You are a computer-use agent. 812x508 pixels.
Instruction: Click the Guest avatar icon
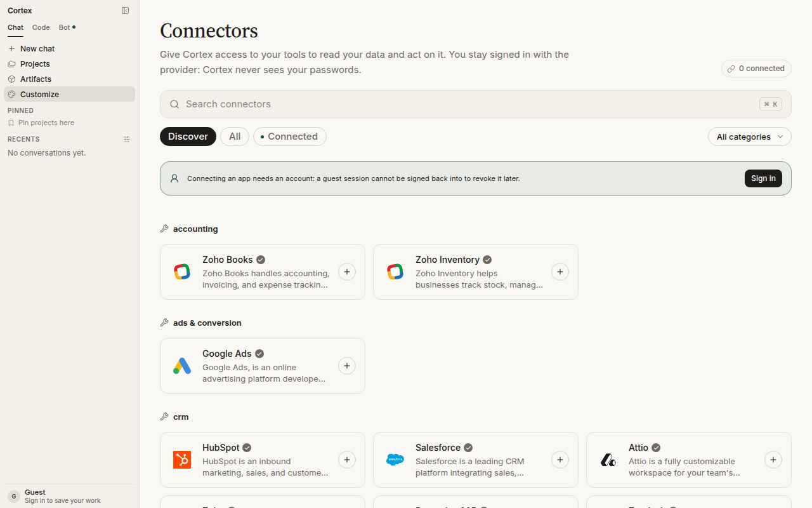pos(14,497)
